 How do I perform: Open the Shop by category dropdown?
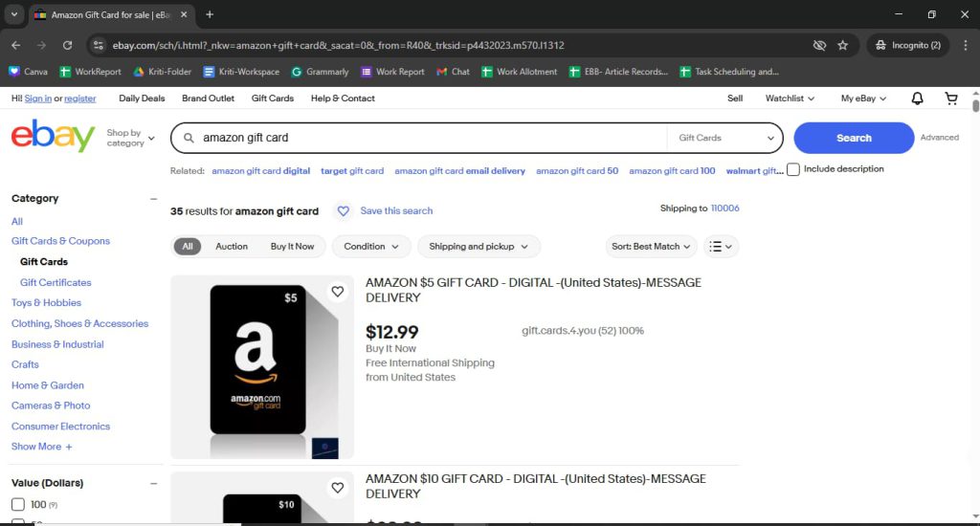point(130,138)
